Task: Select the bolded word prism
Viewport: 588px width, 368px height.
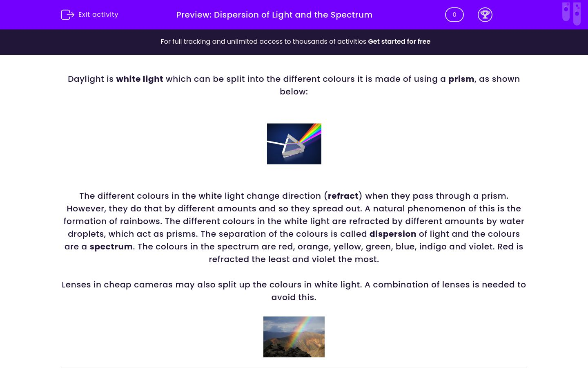Action: (x=461, y=79)
